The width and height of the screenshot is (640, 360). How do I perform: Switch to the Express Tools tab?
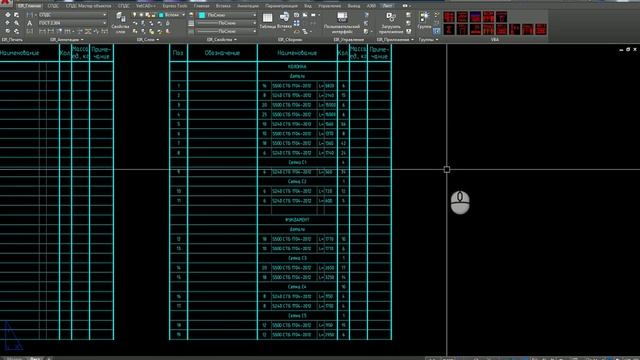(x=175, y=6)
